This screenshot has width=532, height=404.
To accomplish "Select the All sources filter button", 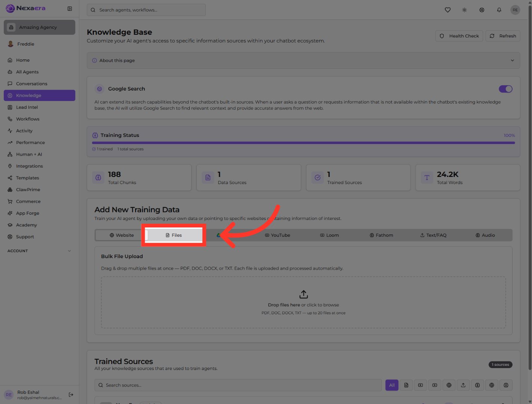I will click(x=392, y=385).
